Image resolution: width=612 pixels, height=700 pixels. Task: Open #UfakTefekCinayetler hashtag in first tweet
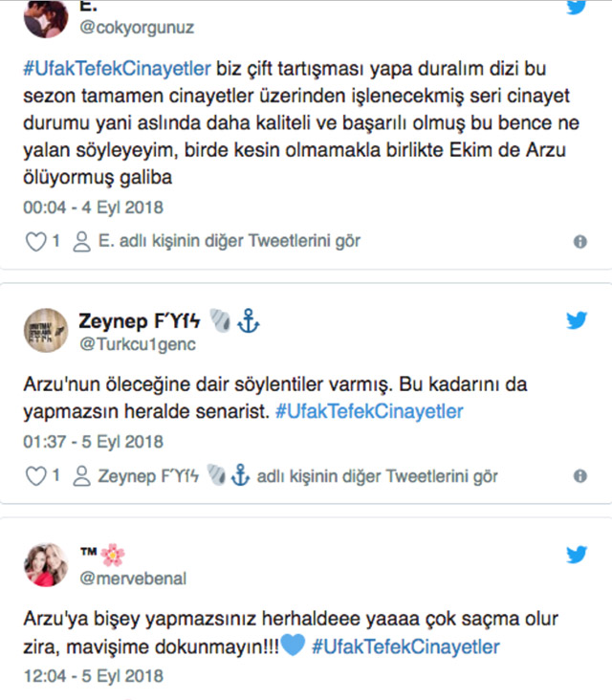(x=117, y=69)
